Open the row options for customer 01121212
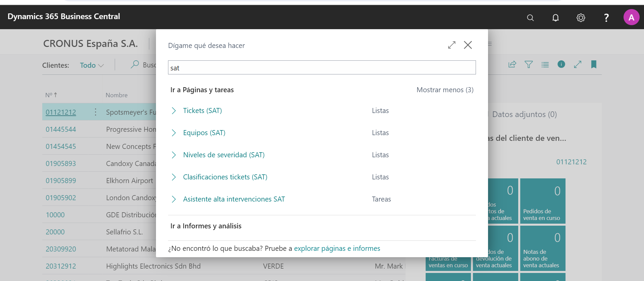This screenshot has height=281, width=644. tap(96, 112)
